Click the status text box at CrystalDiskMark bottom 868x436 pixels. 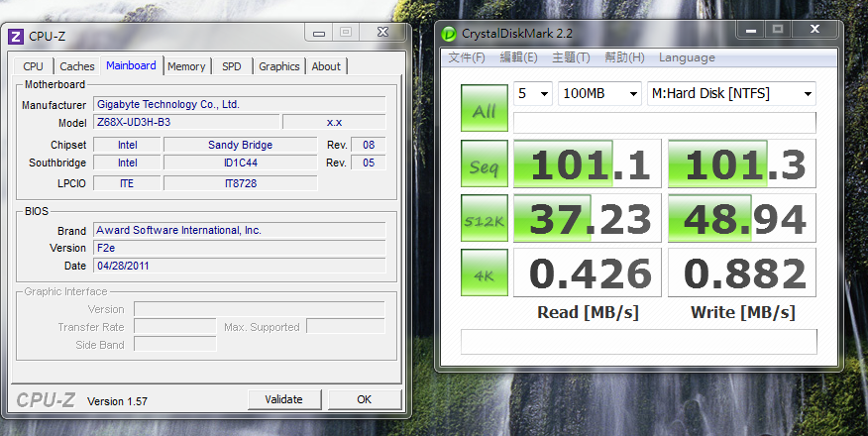click(x=639, y=342)
